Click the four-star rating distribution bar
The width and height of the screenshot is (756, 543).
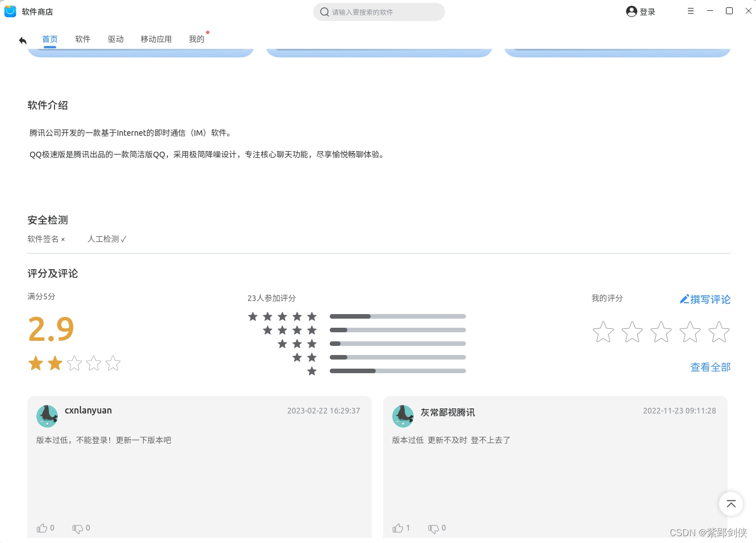tap(398, 330)
